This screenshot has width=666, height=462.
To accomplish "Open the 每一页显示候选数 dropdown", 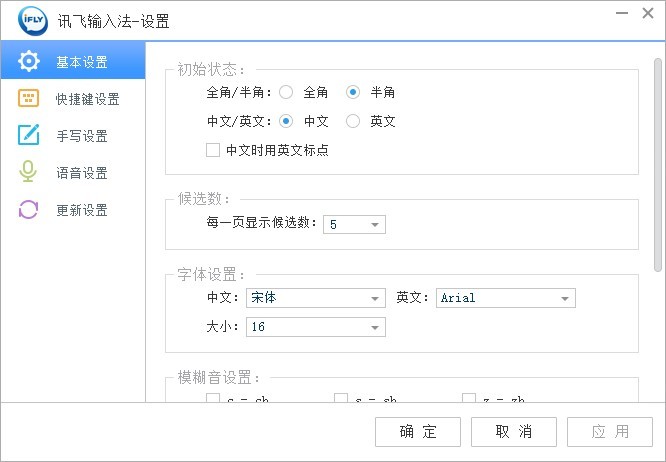I will pyautogui.click(x=354, y=224).
